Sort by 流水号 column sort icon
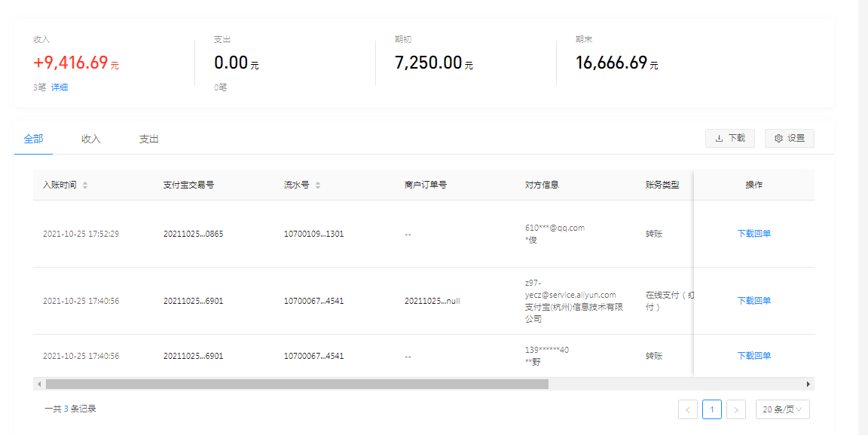Image resolution: width=868 pixels, height=435 pixels. tap(318, 185)
